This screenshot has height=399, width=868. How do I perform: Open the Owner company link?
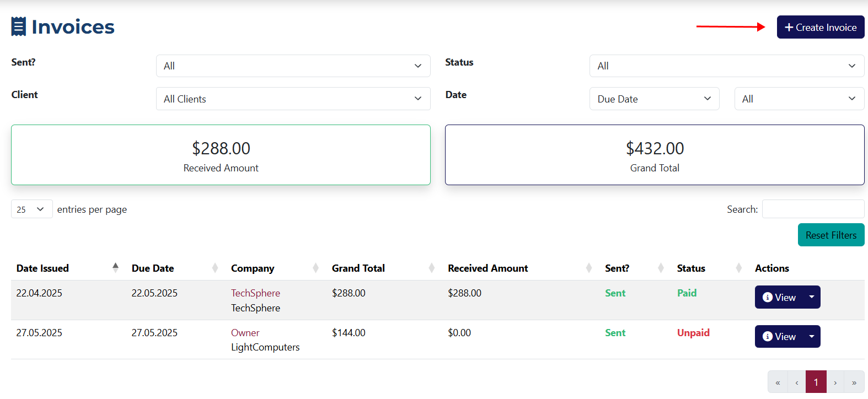point(245,332)
